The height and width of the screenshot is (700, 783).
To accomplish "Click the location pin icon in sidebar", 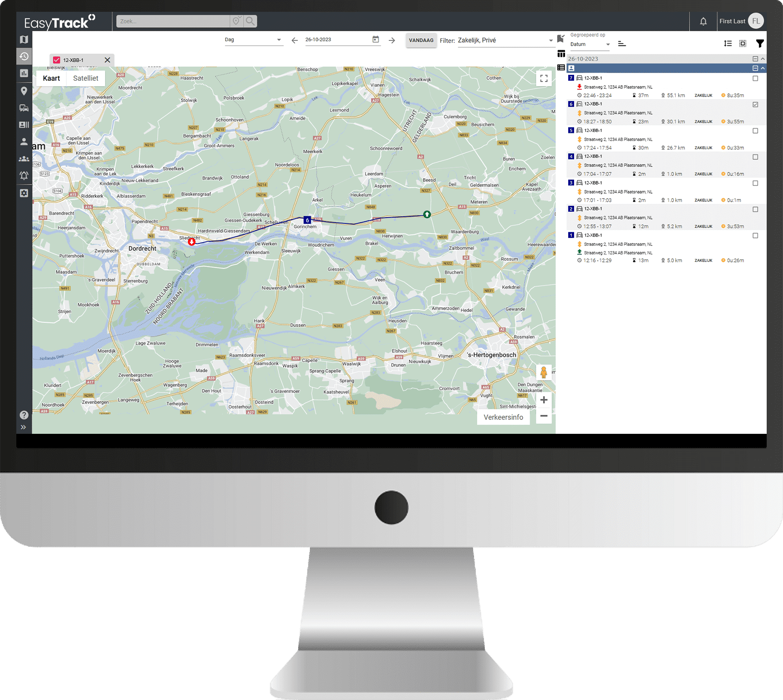I will [24, 91].
